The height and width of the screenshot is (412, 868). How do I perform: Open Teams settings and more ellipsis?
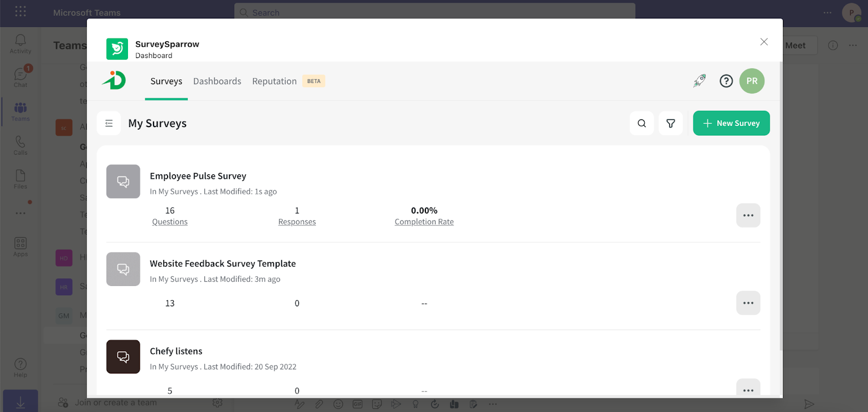tap(827, 12)
